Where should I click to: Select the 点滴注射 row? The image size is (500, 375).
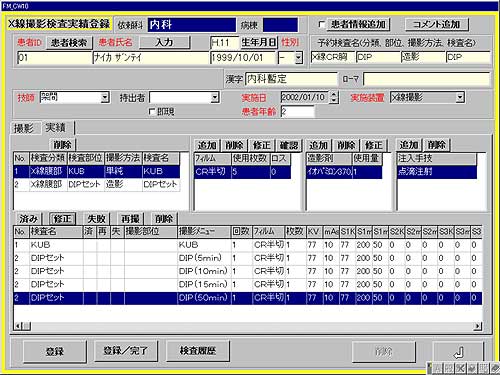[437, 172]
